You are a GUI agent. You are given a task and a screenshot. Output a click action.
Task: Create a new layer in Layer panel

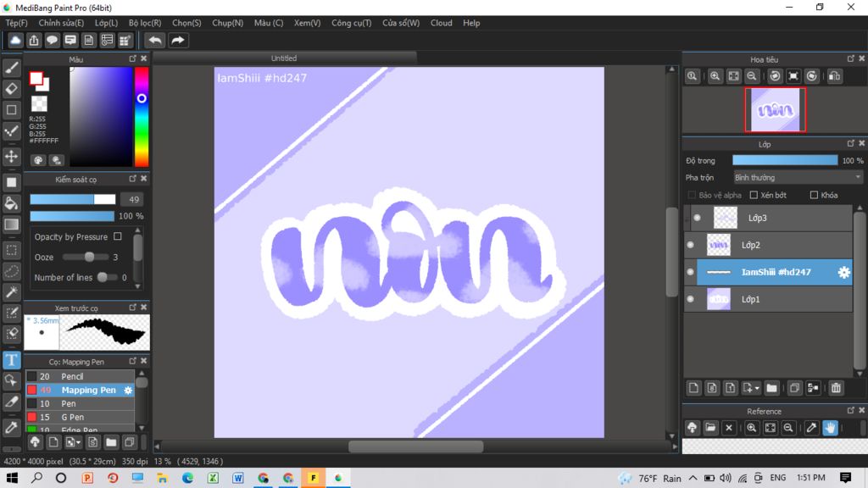point(693,388)
